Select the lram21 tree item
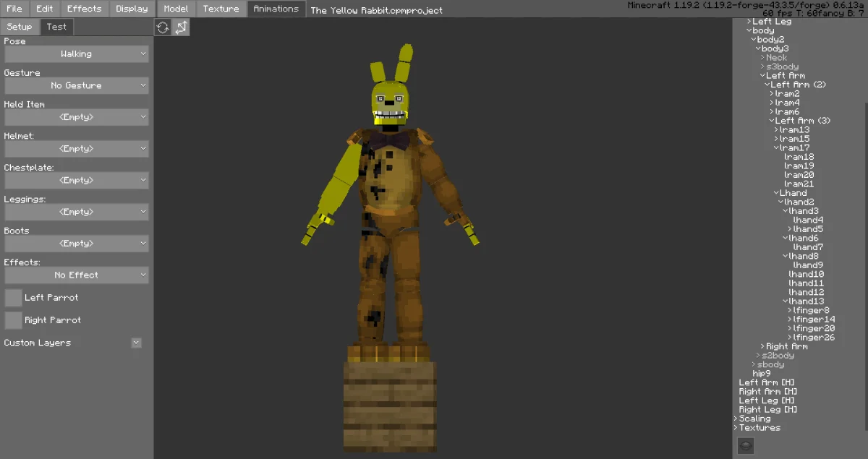Image resolution: width=868 pixels, height=459 pixels. pos(799,184)
